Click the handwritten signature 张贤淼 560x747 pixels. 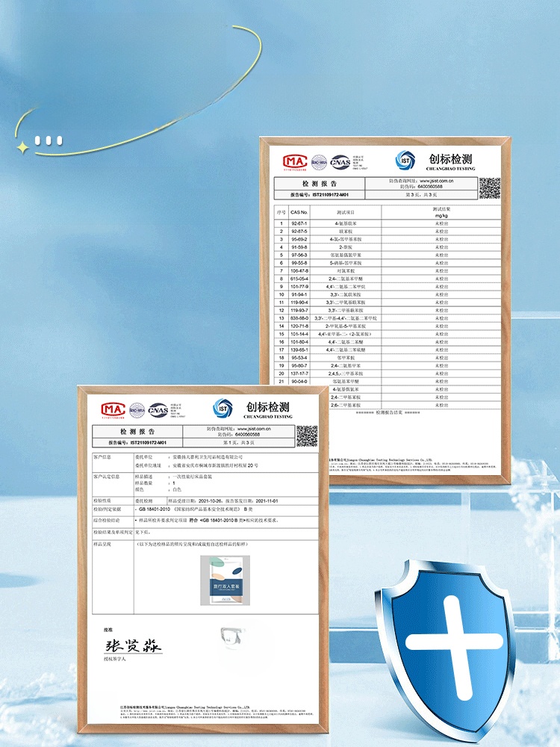[133, 646]
